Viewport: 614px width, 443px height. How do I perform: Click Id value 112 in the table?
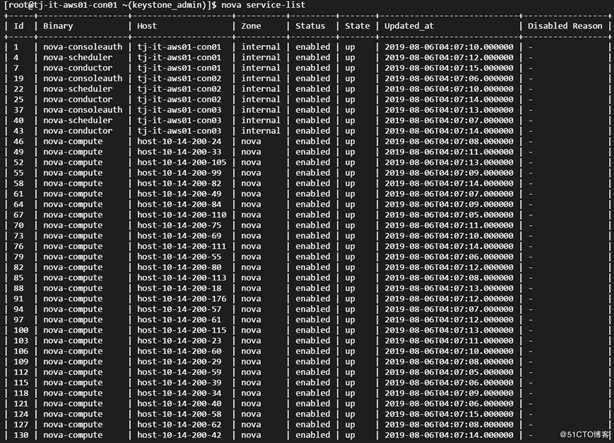[21, 372]
